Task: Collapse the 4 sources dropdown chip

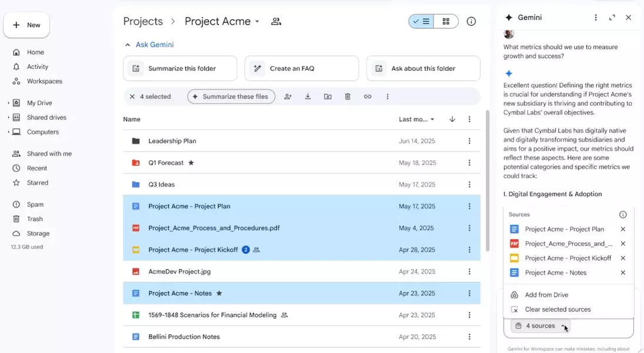Action: pos(540,326)
